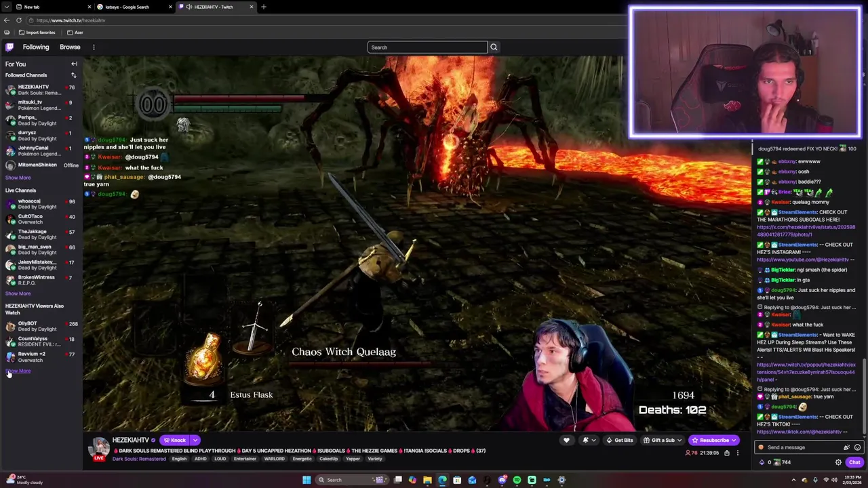Select the English stream tag
This screenshot has width=868, height=488.
pos(179,459)
